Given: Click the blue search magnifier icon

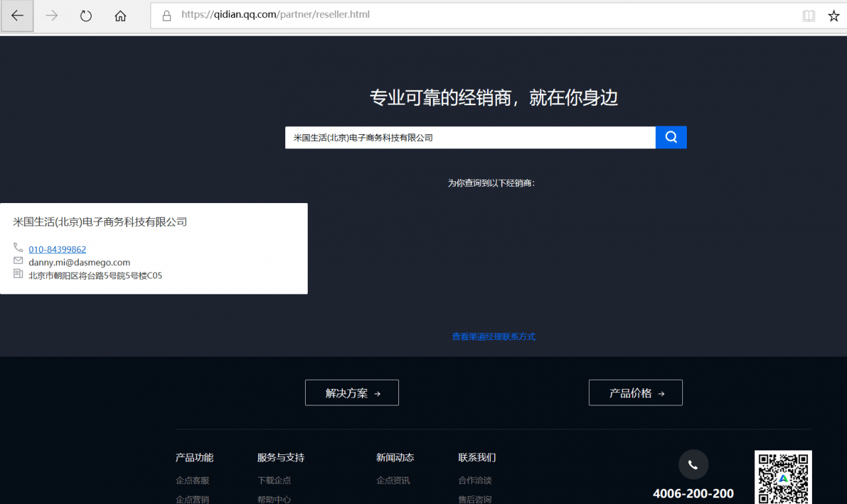Looking at the screenshot, I should coord(670,137).
